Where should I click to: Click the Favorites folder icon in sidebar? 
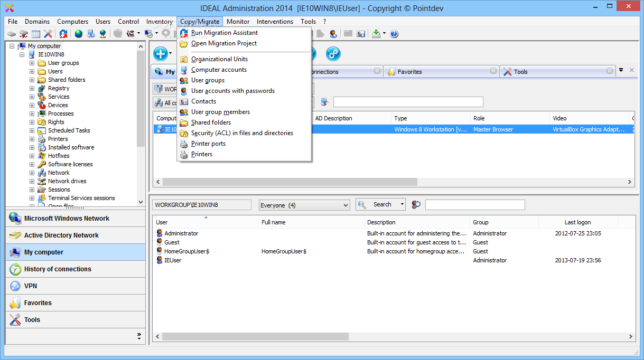tap(15, 303)
